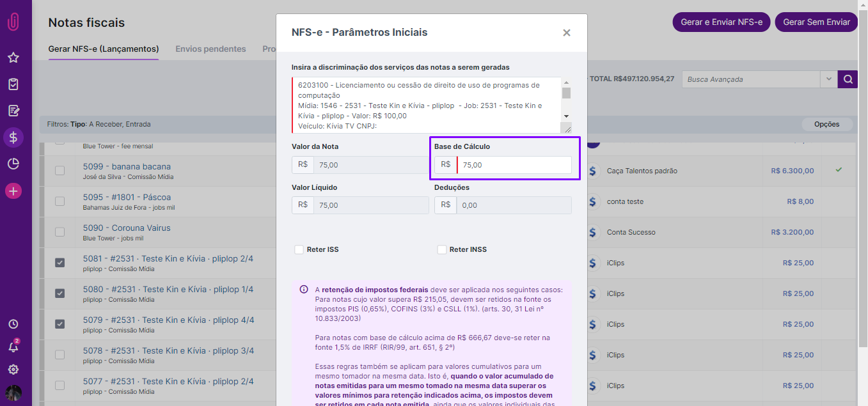Image resolution: width=868 pixels, height=406 pixels.
Task: Click the search magnifier button
Action: (x=848, y=79)
